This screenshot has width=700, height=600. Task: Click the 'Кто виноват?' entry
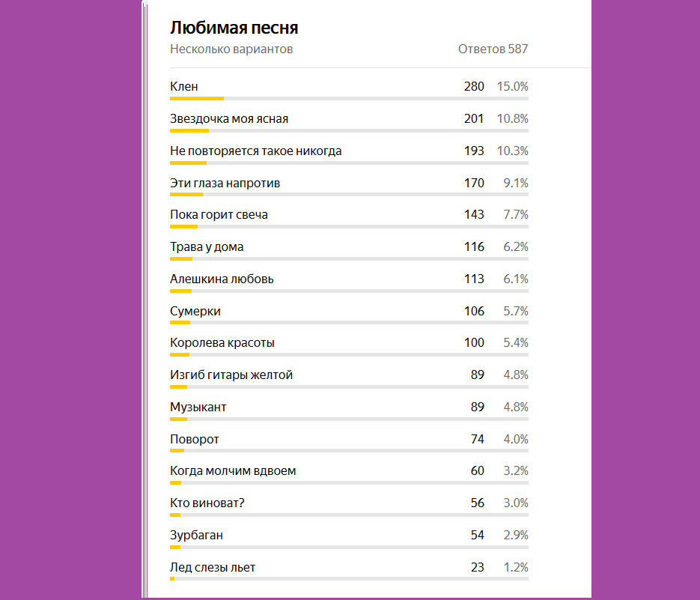tap(207, 503)
